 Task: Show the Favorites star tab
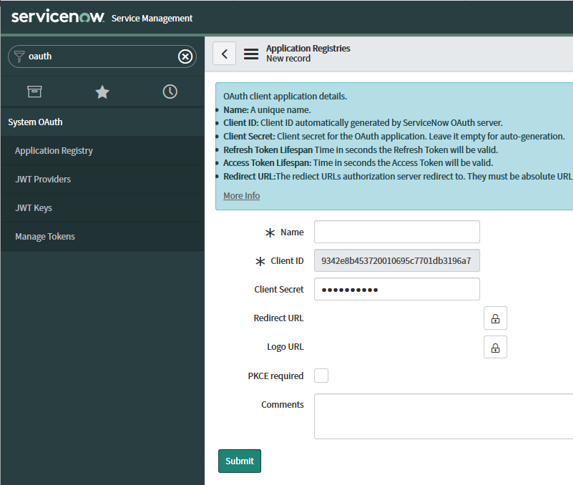[x=102, y=92]
